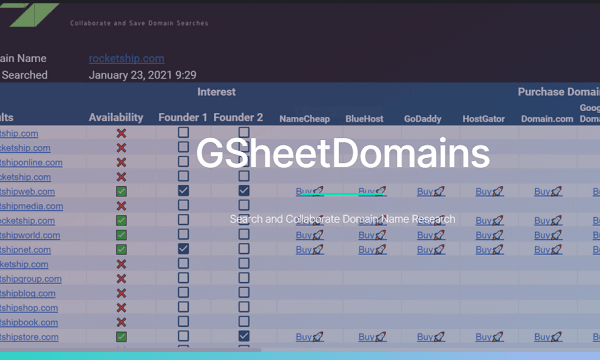Open the tshipblog.com domain link
600x360 pixels.
coord(28,293)
